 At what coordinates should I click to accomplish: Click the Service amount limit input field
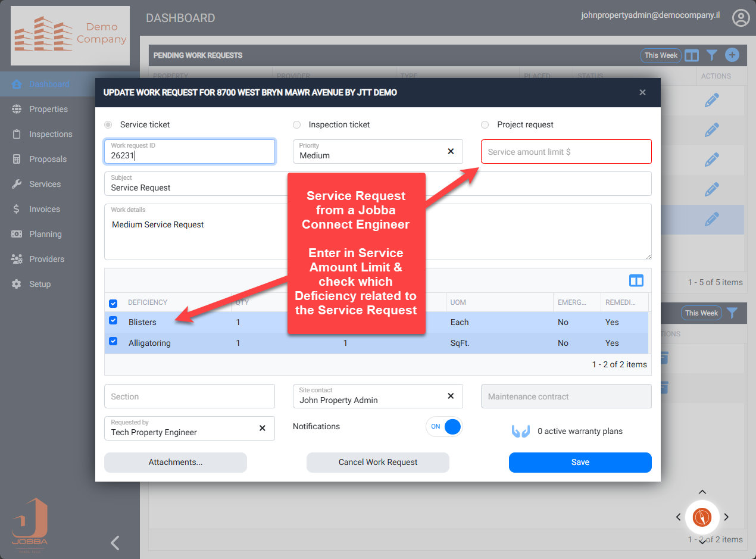pos(566,152)
